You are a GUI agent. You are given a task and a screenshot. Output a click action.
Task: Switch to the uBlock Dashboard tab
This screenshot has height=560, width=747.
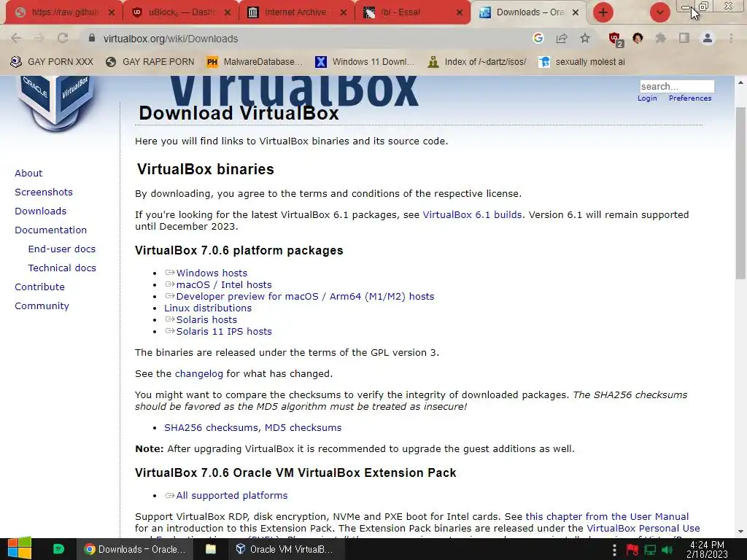point(181,12)
